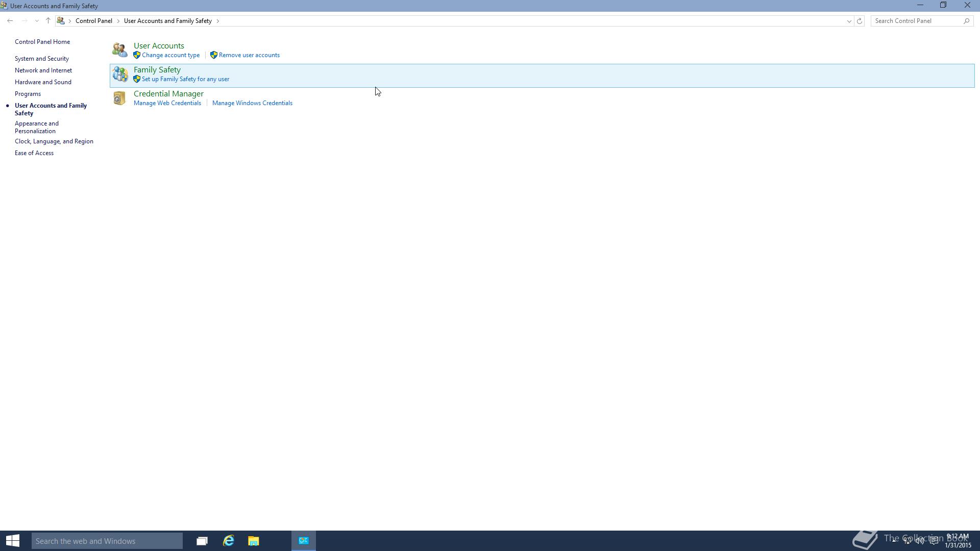980x551 pixels.
Task: Expand chevron before Control Panel breadcrumb
Action: (x=70, y=21)
